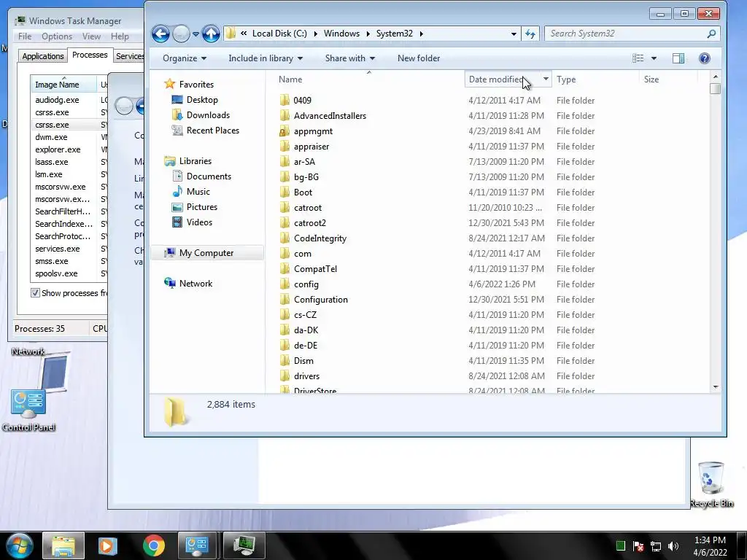Click the Search System32 input field

[x=625, y=34]
